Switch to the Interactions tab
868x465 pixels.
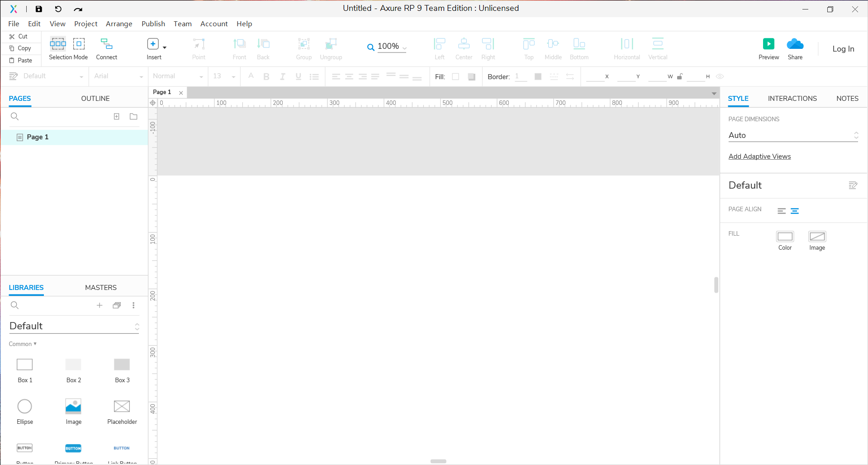[x=792, y=98]
